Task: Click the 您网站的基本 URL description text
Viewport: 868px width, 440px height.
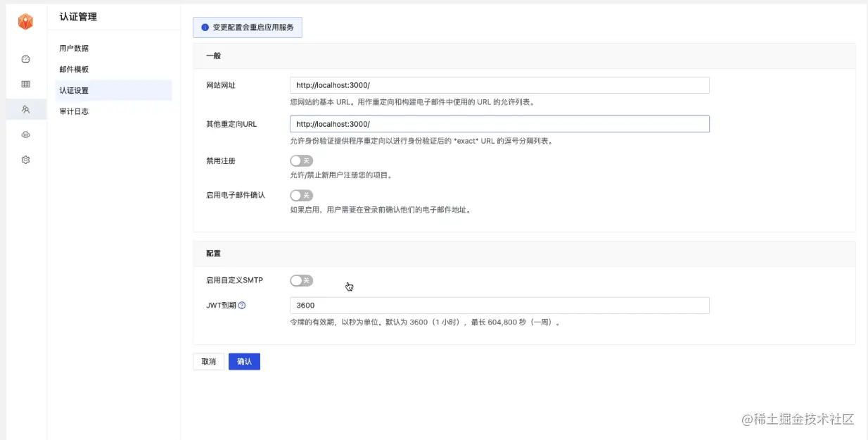Action: [x=413, y=102]
